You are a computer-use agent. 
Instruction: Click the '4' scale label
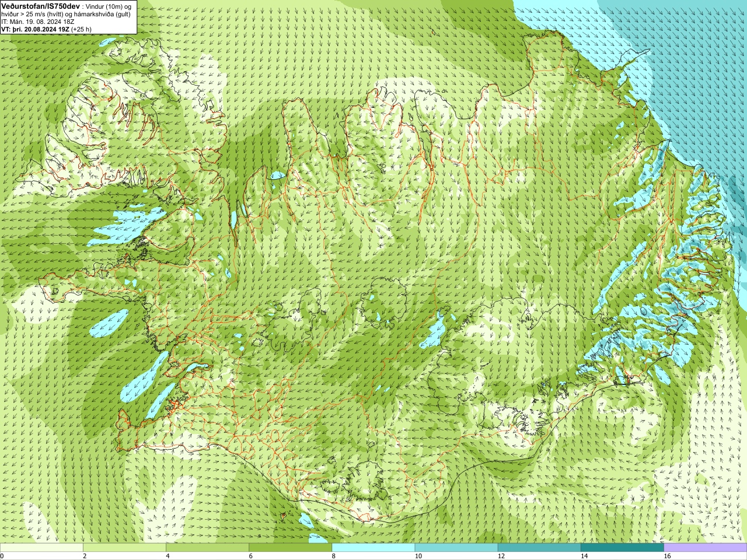(167, 556)
